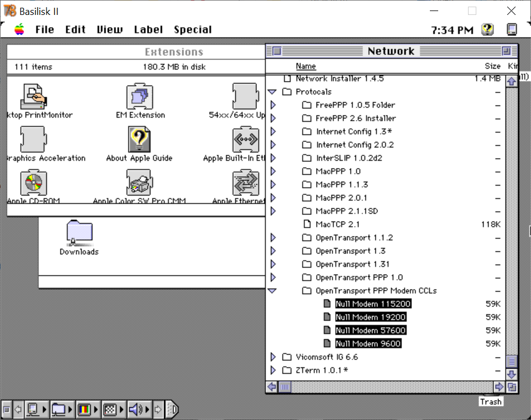This screenshot has height=420, width=531.
Task: Click the 54xx/64xx extension puzzle-piece icon
Action: pyautogui.click(x=245, y=97)
